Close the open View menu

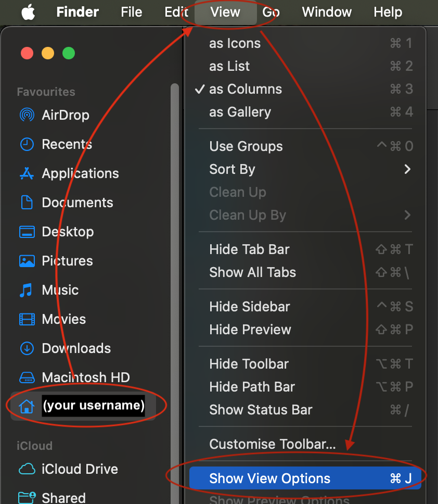click(x=225, y=12)
